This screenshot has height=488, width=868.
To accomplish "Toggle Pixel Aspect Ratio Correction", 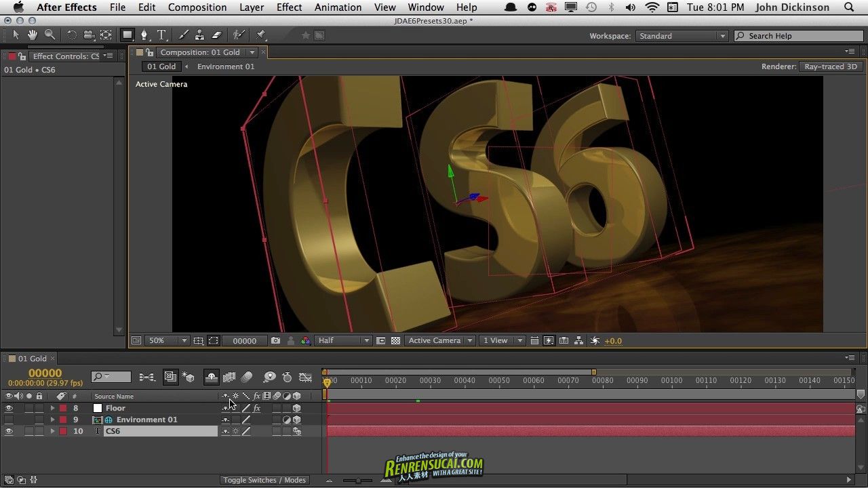I will (535, 341).
